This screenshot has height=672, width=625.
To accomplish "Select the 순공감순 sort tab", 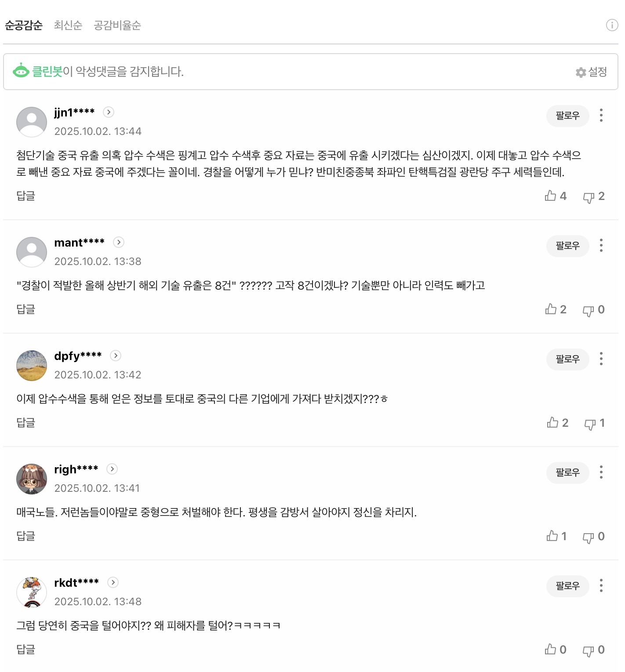I will click(24, 25).
